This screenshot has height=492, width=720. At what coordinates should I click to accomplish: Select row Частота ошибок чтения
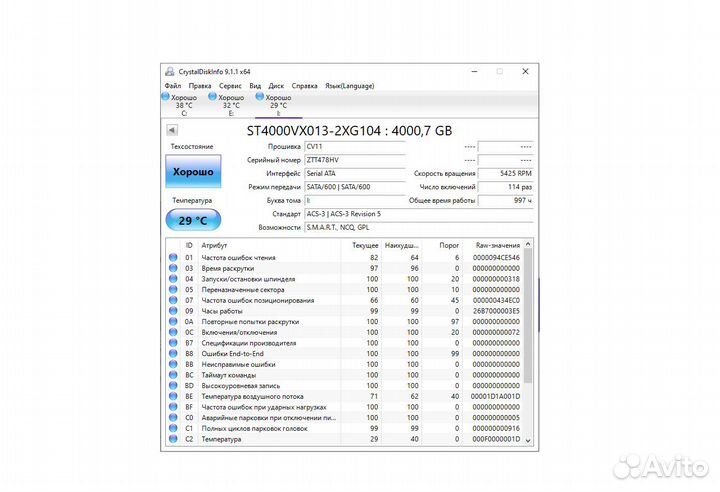345,258
